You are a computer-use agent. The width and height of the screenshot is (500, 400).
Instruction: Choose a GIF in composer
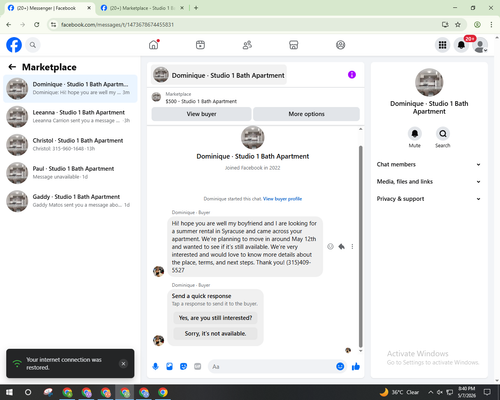pos(198,367)
